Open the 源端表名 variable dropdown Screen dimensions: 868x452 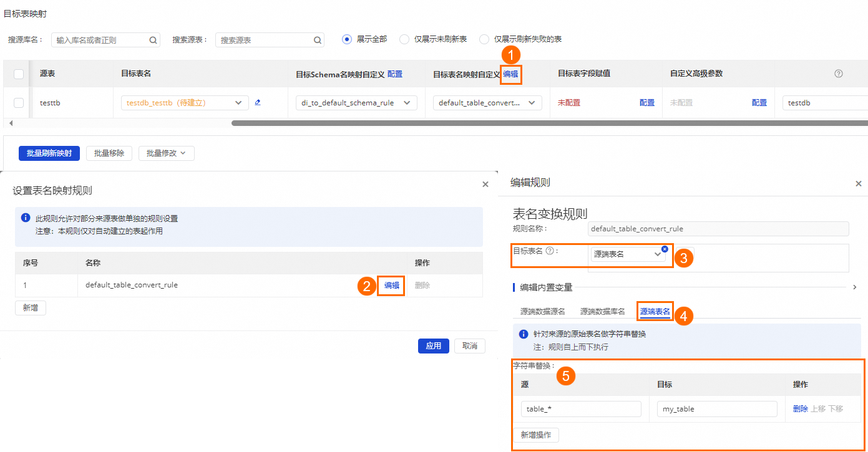628,254
